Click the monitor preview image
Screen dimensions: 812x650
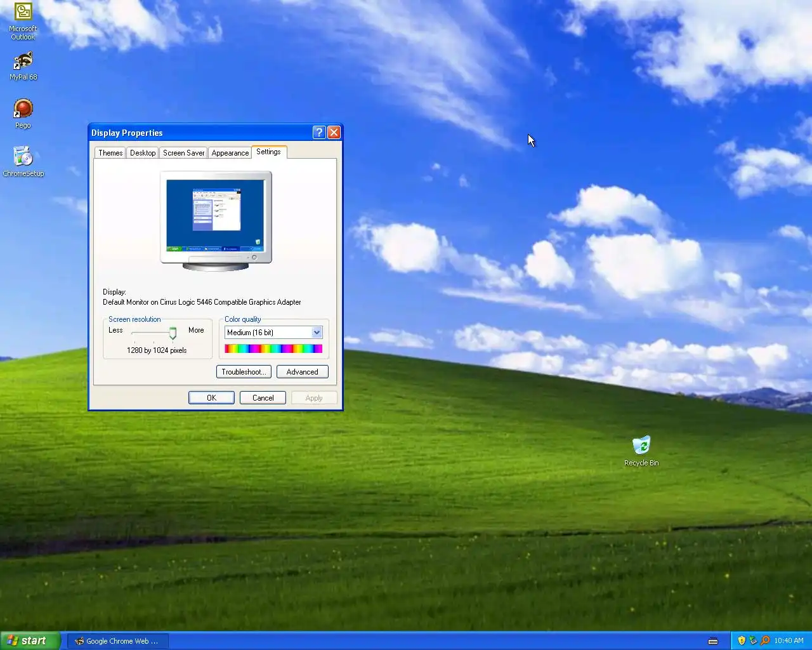click(x=216, y=221)
